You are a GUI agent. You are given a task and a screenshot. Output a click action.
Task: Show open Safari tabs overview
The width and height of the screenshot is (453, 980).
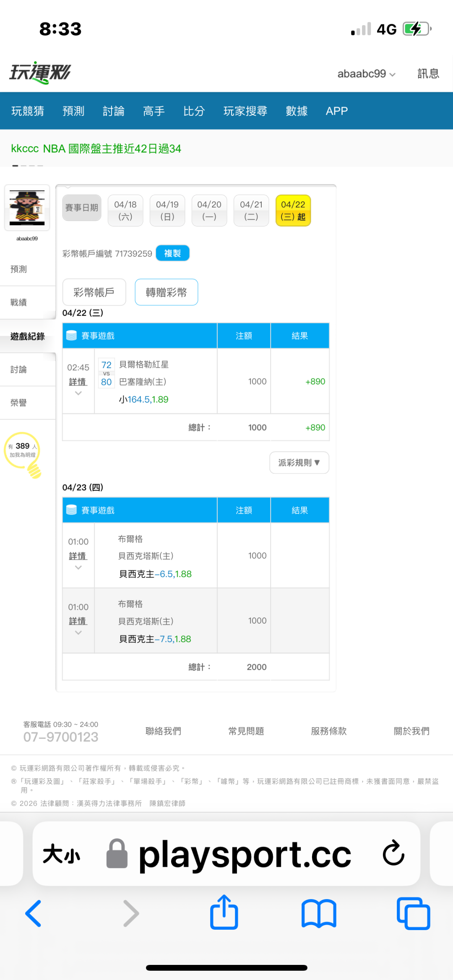(413, 913)
